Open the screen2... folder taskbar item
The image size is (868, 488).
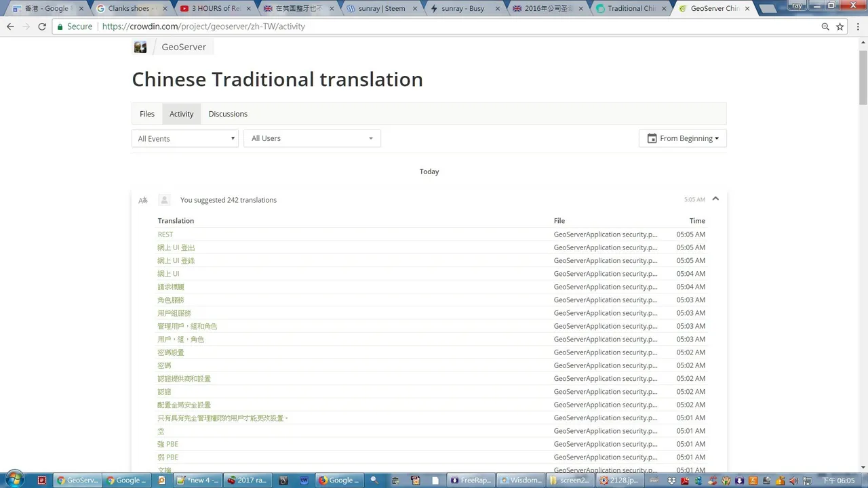pos(570,480)
